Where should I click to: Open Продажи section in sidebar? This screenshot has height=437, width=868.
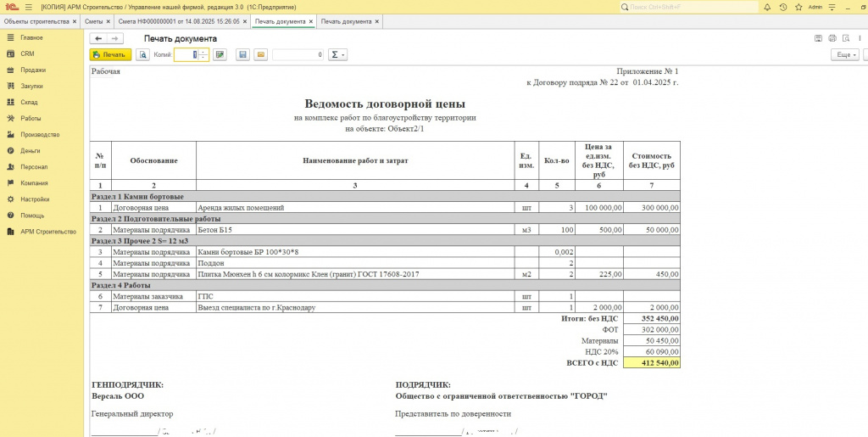[33, 70]
